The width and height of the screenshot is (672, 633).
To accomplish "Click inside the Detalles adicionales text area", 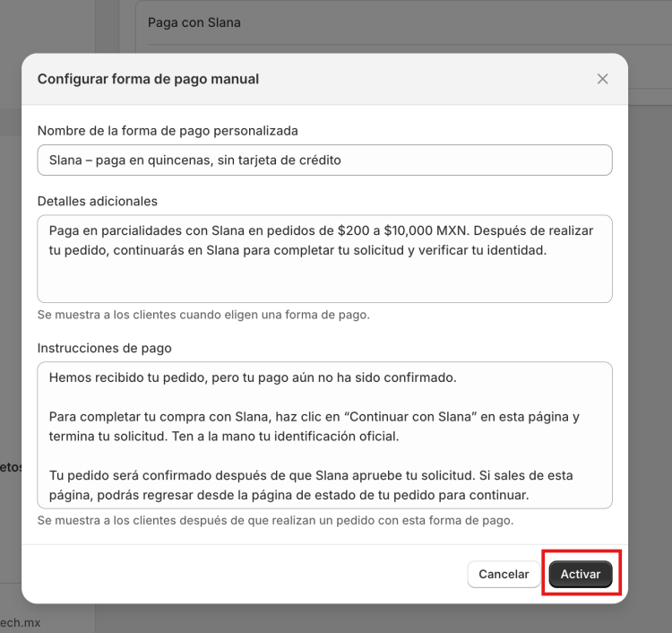I will 324,259.
